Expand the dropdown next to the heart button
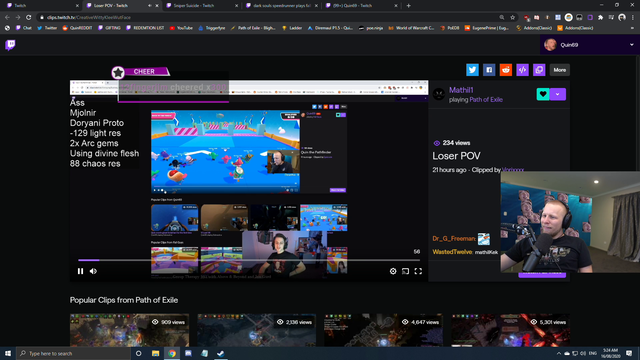 (558, 94)
